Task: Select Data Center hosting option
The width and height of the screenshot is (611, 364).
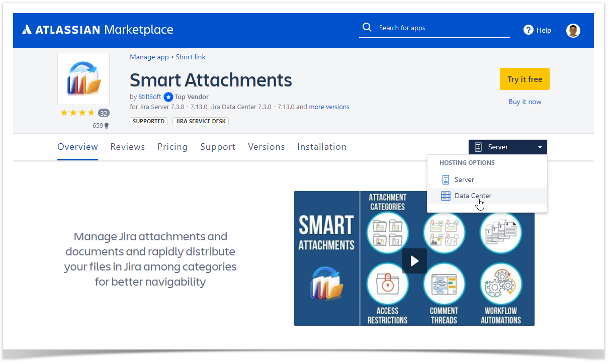Action: [487, 196]
